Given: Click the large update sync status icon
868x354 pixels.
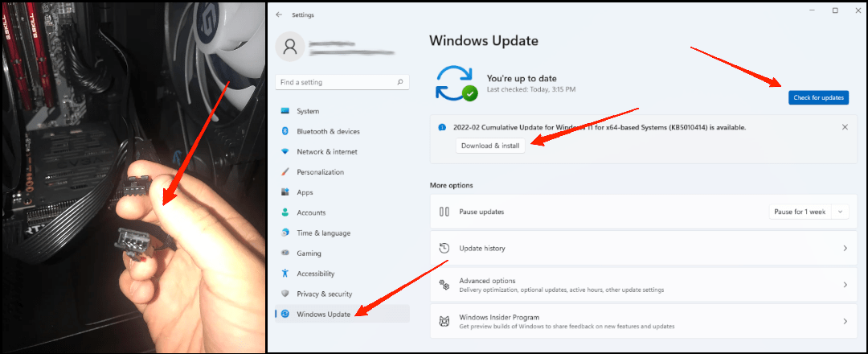Looking at the screenshot, I should (x=456, y=83).
